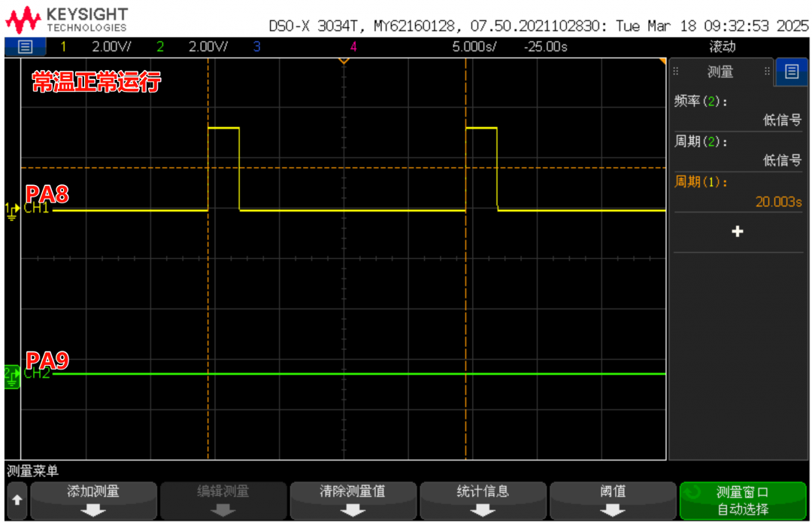Click the plus icon to add measurement
The height and width of the screenshot is (523, 812).
(737, 232)
